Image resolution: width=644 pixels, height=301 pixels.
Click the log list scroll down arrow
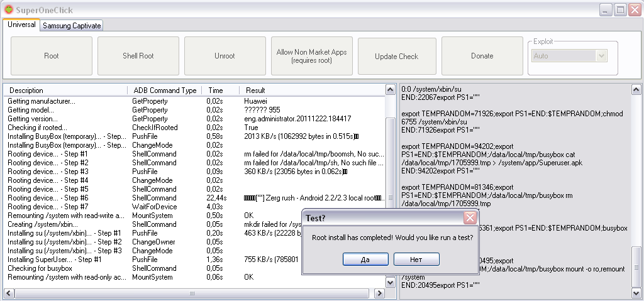click(391, 283)
